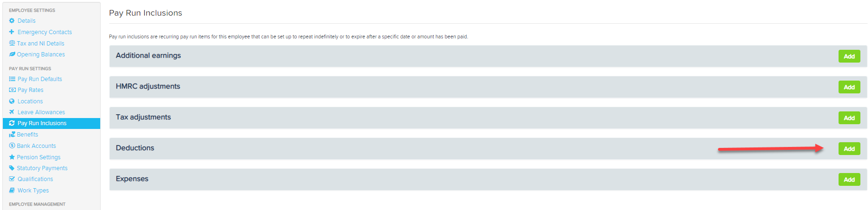Click the scales icon for Tax and NI Details
868x210 pixels.
pyautogui.click(x=12, y=43)
